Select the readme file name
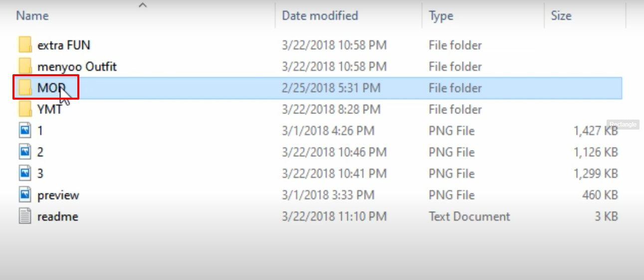 58,217
